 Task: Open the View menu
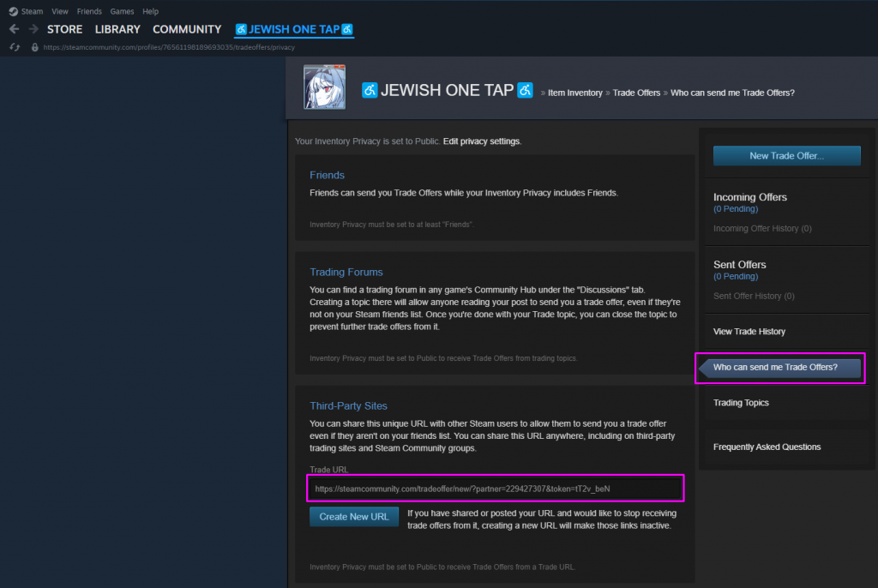pyautogui.click(x=60, y=11)
